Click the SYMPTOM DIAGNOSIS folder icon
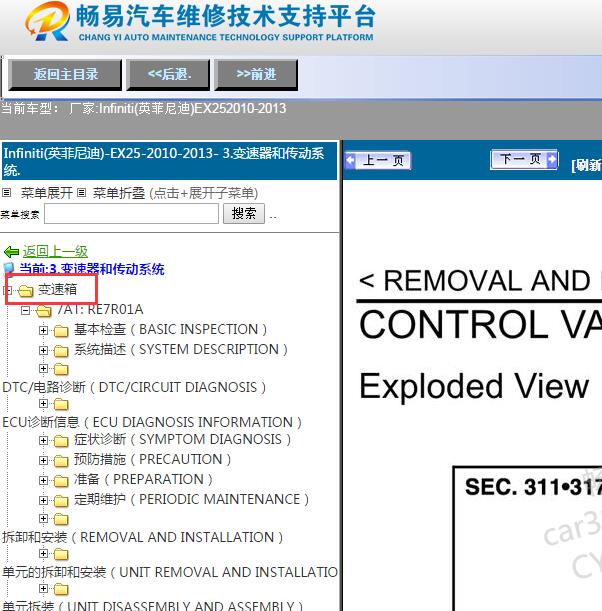602x611 pixels. 61,441
